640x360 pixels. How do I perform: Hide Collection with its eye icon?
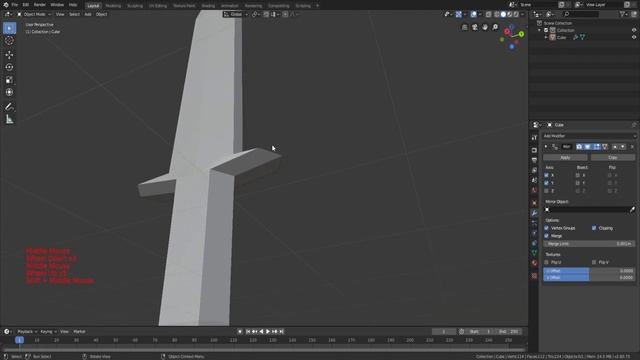click(x=634, y=30)
